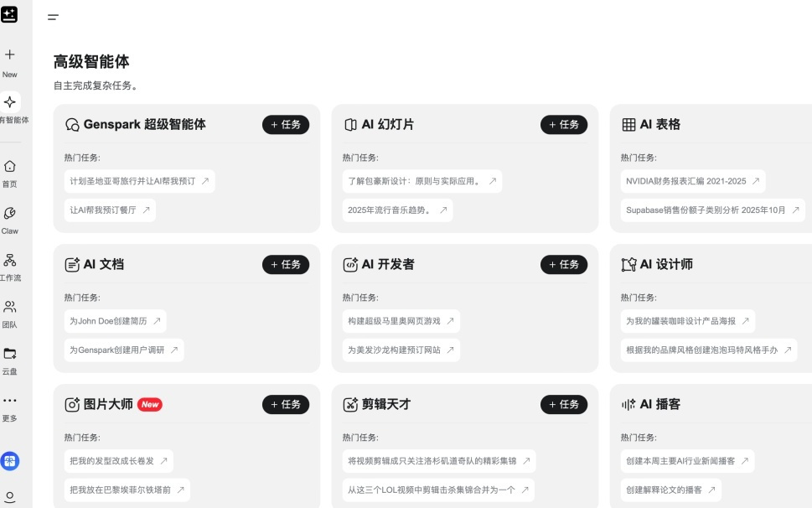Screen dimensions: 812x508
Task: Select task Supabase销售份额子类别分析 2025年10月
Action: click(x=713, y=210)
